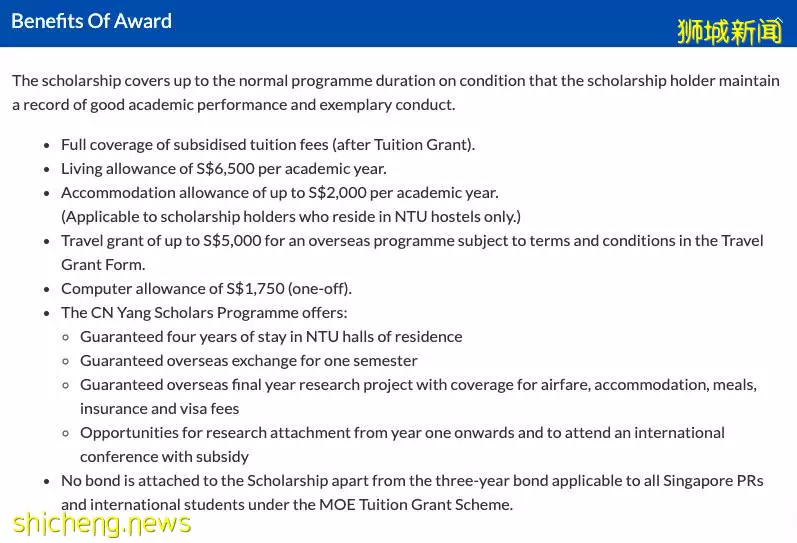Click the tuition fees coverage bullet
Viewport: 797px width, 543px height.
click(268, 145)
